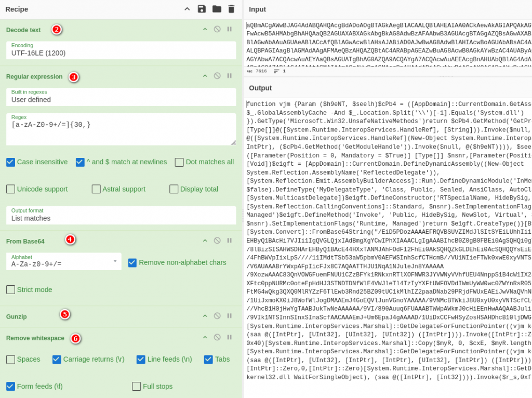Enable Dot matches all
This screenshot has width=532, height=398.
(x=179, y=162)
